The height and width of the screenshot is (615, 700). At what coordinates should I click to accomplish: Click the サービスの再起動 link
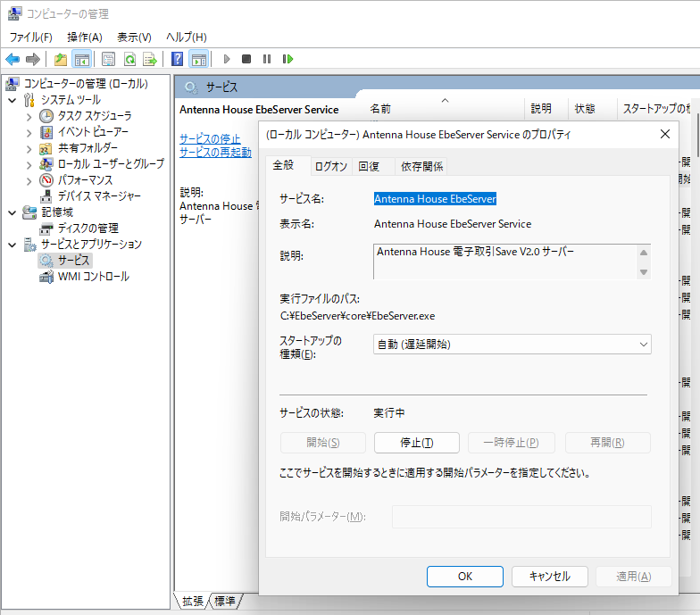215,153
